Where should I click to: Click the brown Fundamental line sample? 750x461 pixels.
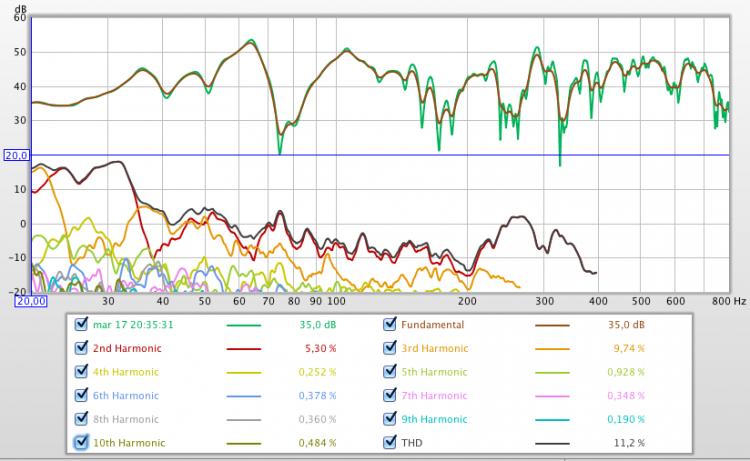click(x=552, y=325)
